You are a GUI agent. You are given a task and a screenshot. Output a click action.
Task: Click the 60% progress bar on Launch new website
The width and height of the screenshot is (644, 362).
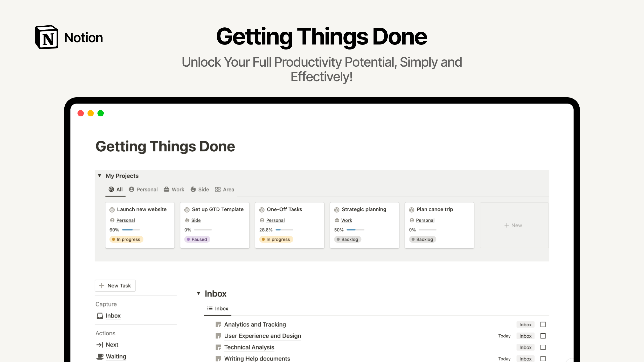click(x=131, y=230)
